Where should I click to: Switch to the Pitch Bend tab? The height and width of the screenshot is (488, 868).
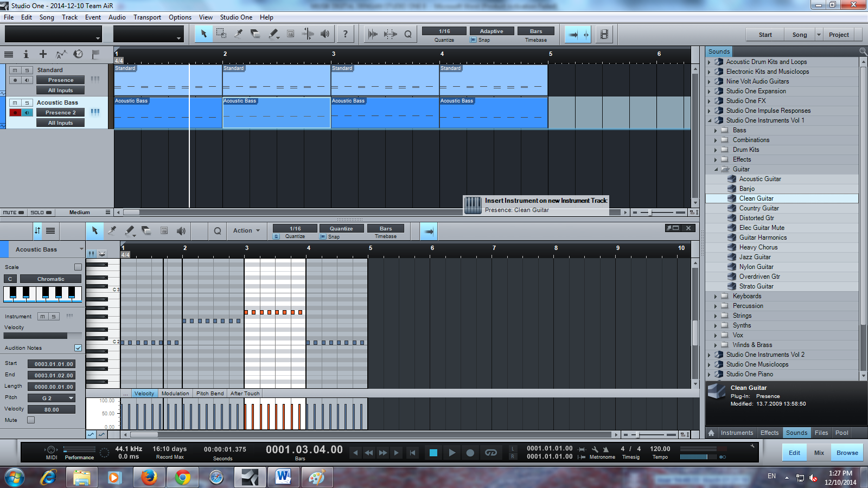[210, 394]
